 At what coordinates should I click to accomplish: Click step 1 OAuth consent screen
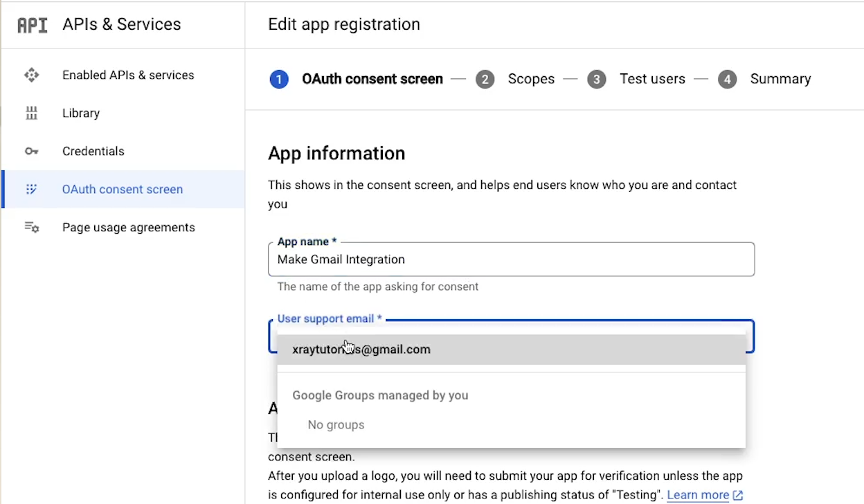coord(357,79)
